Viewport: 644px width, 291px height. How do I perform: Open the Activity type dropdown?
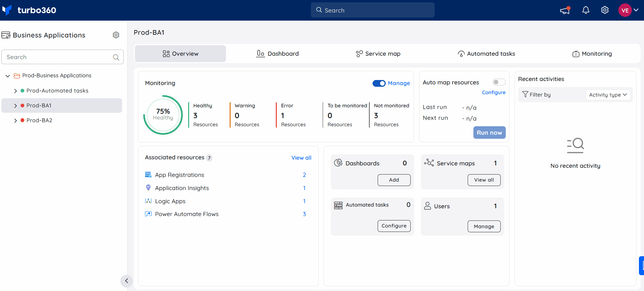click(608, 95)
